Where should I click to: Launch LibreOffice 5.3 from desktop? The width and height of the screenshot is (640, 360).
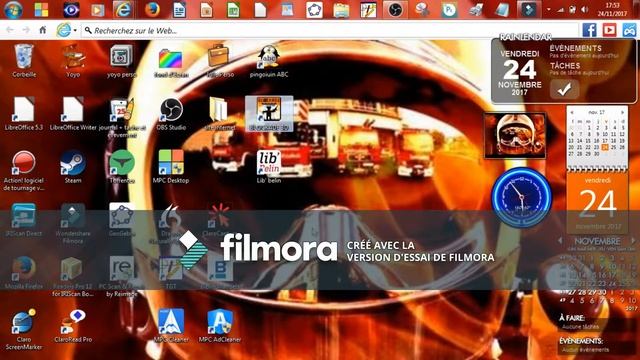tap(24, 113)
